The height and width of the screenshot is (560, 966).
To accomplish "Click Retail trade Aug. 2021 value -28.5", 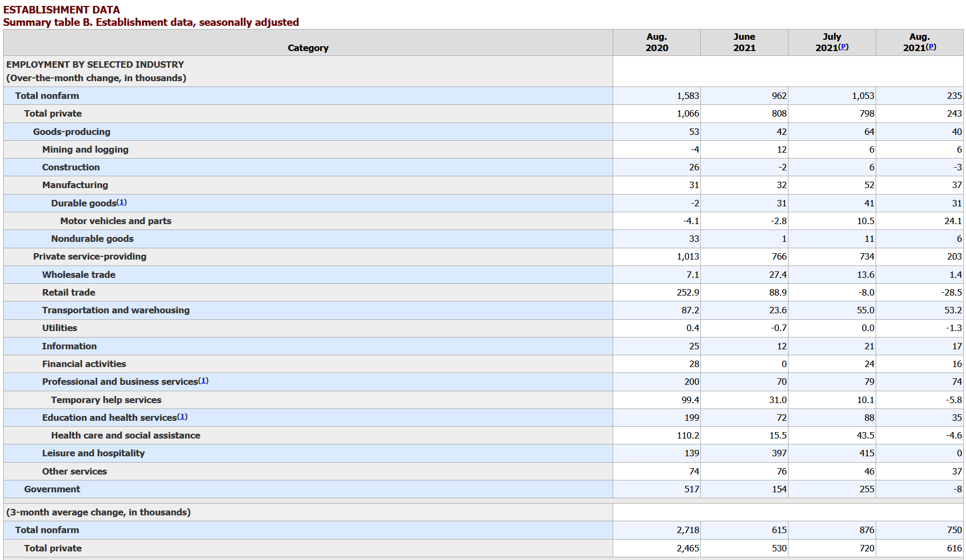I will (951, 292).
